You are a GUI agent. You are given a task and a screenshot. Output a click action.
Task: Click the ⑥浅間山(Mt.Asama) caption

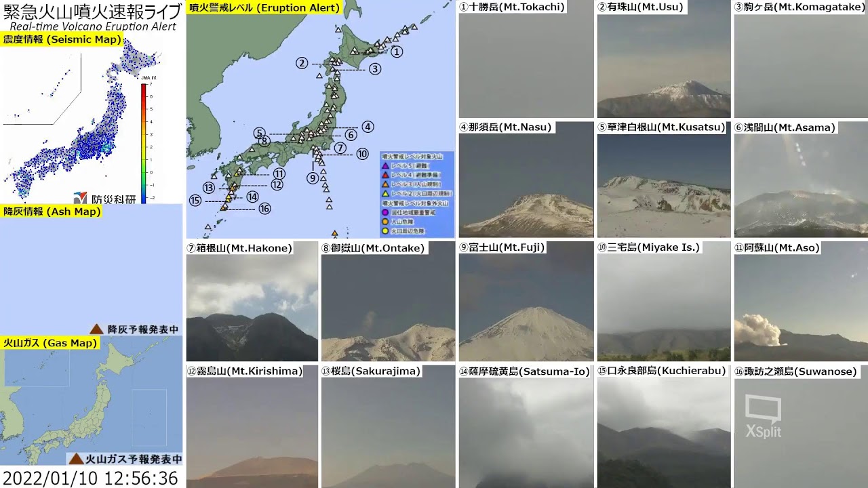pyautogui.click(x=785, y=127)
